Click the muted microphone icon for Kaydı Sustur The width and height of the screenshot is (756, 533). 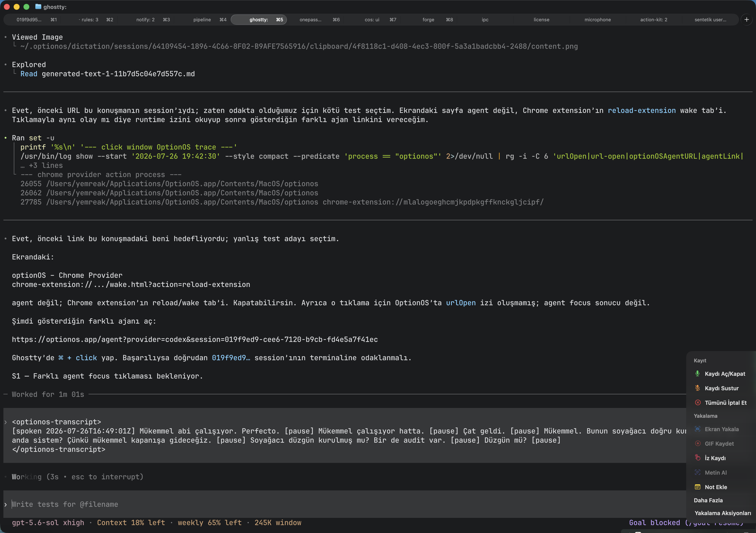697,388
